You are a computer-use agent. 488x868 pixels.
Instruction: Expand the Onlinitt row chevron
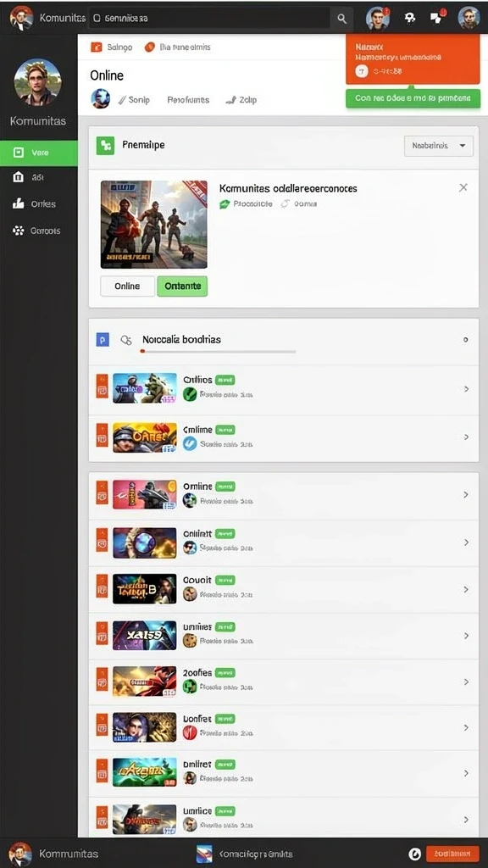(x=467, y=542)
